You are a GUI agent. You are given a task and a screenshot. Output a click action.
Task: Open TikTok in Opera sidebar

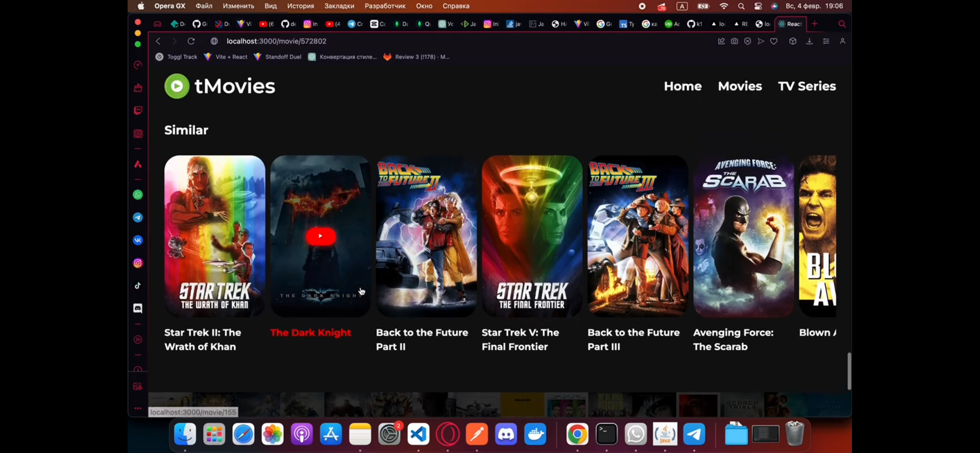[138, 286]
